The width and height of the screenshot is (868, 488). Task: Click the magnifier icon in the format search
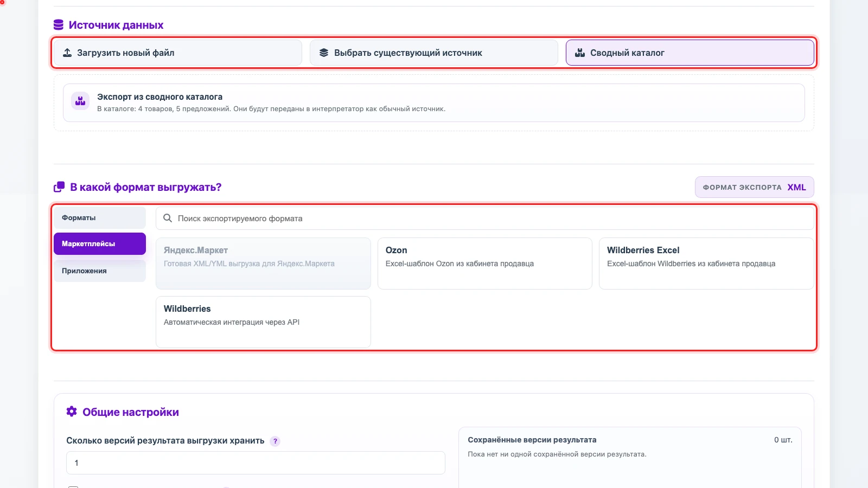[x=168, y=218]
